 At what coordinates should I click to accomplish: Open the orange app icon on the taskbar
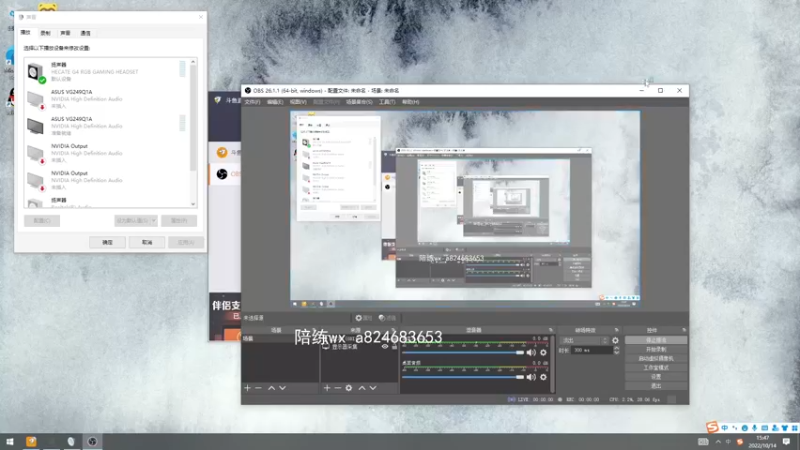coord(31,441)
